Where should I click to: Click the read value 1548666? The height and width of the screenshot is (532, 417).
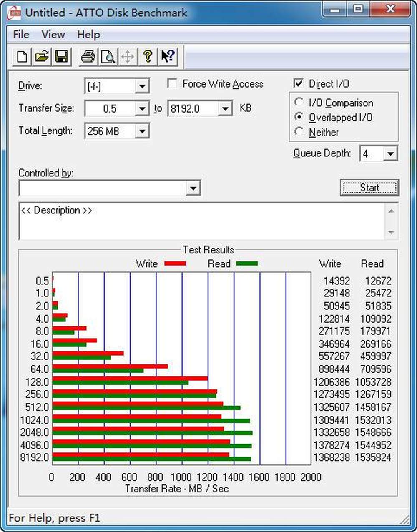(x=374, y=432)
